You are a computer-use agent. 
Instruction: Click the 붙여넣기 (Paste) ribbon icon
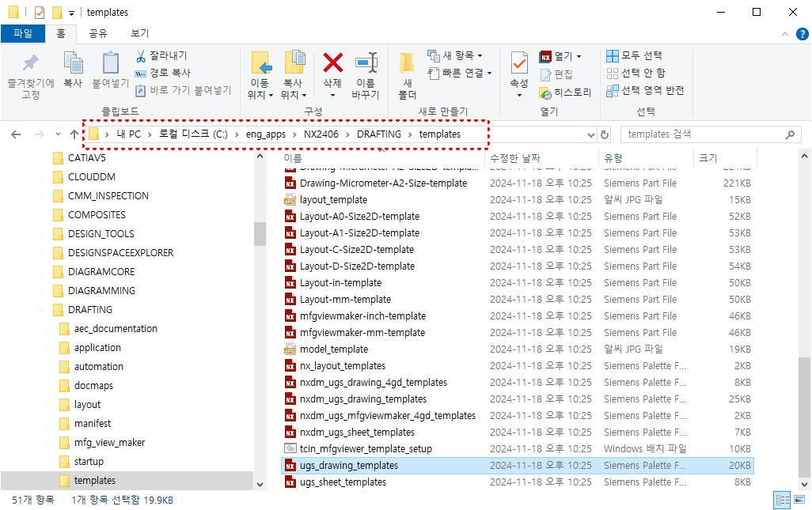pyautogui.click(x=110, y=70)
